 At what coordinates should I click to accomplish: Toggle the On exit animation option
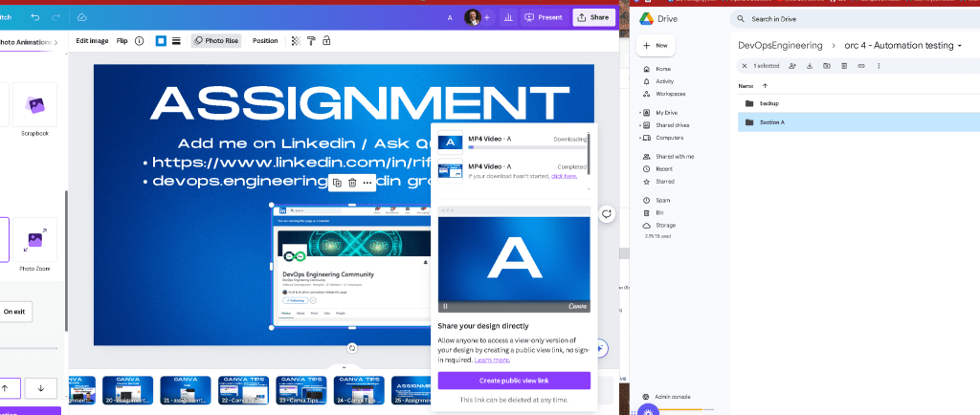coord(13,312)
